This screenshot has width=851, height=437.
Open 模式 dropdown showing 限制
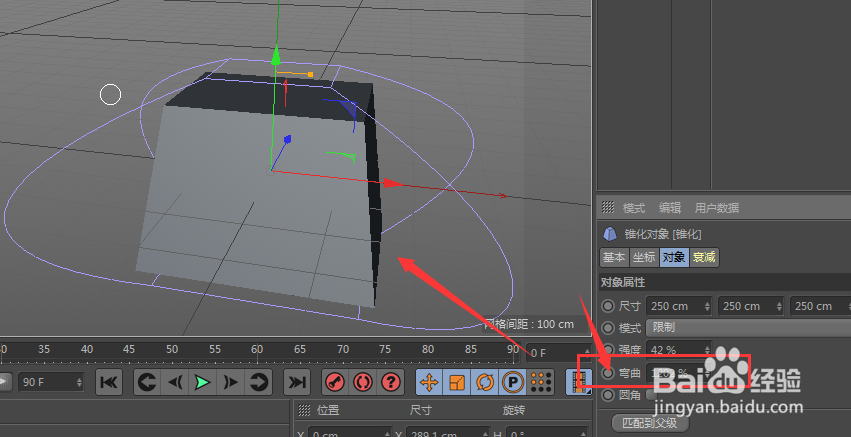[748, 328]
